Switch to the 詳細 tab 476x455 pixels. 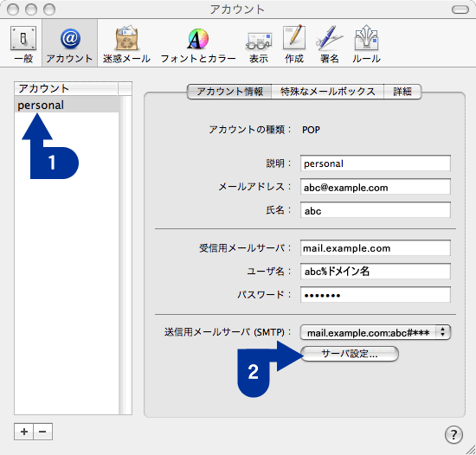[x=402, y=92]
